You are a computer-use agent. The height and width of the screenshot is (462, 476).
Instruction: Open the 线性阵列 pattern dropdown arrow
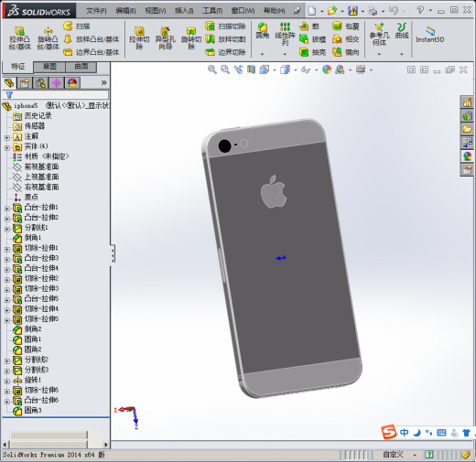click(285, 54)
